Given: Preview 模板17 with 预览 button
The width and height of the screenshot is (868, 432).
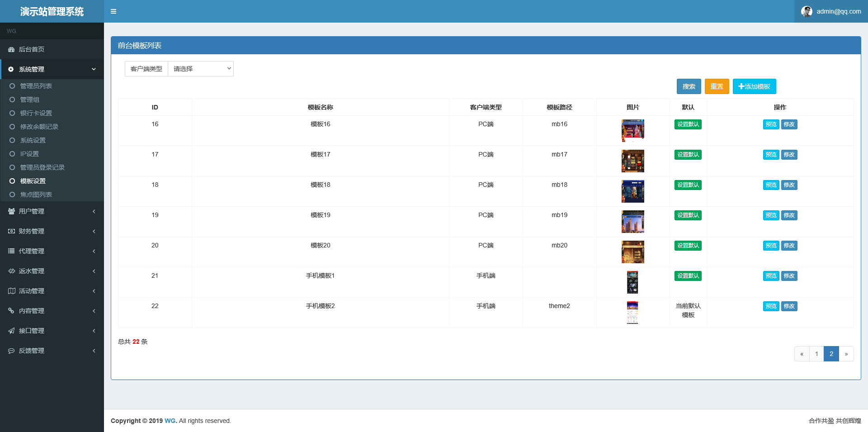Looking at the screenshot, I should (x=771, y=155).
